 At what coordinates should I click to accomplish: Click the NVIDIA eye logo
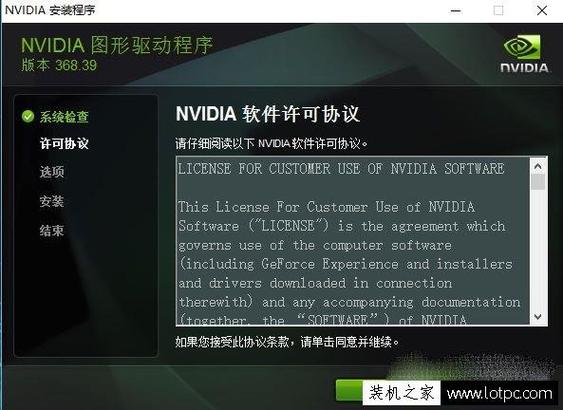pyautogui.click(x=523, y=47)
